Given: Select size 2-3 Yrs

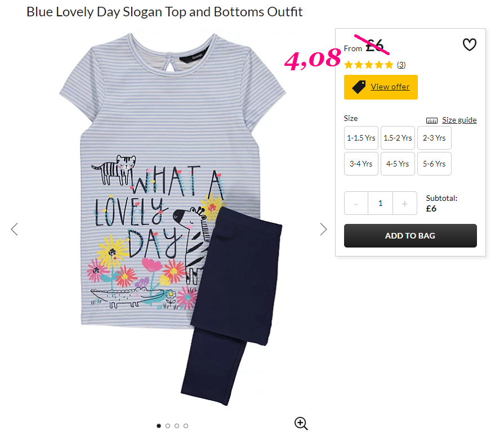Looking at the screenshot, I should [434, 138].
